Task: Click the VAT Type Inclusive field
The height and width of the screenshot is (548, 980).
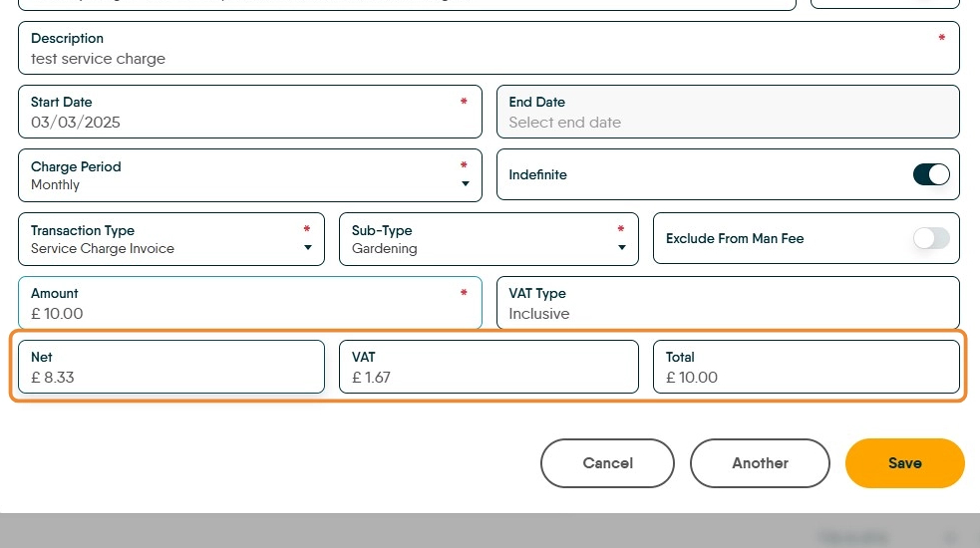Action: point(728,314)
